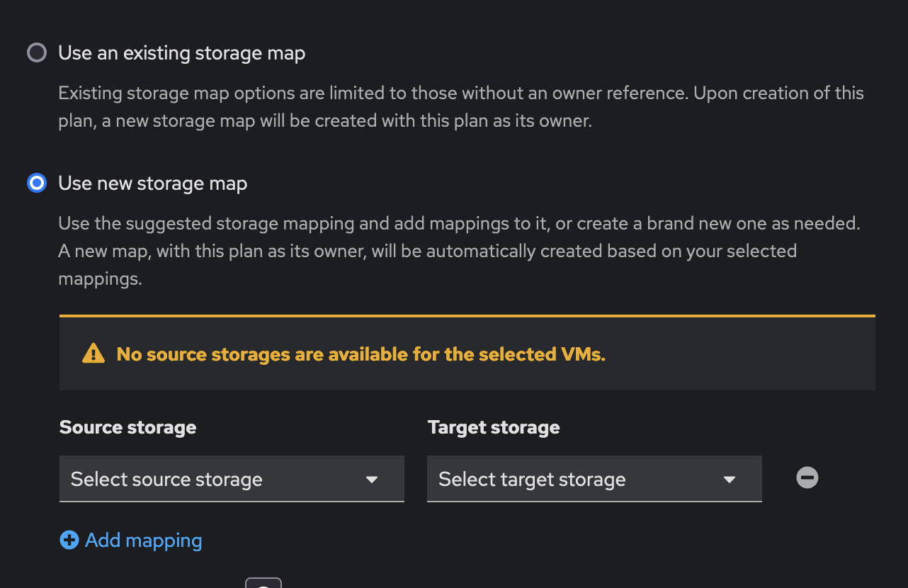
Task: Click the new storage map description paragraph
Action: coord(458,251)
